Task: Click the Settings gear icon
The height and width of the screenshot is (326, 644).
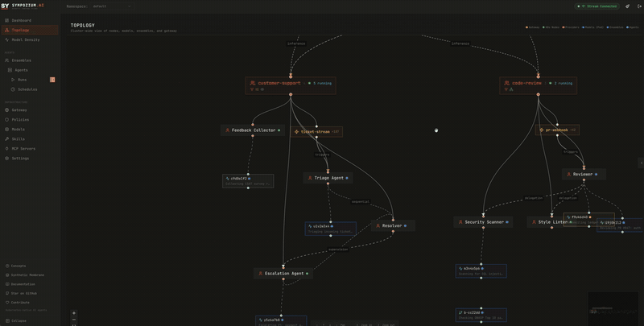Action: coord(7,158)
